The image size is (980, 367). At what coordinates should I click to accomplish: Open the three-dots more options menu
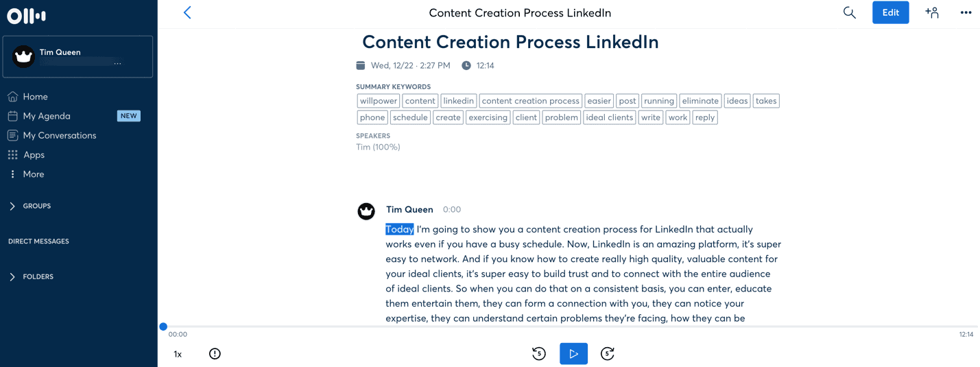966,12
